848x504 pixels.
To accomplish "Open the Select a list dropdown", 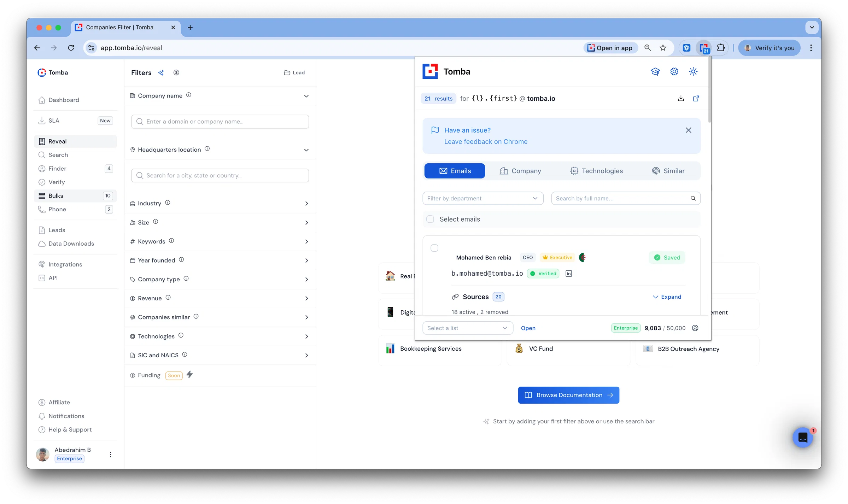I will [468, 328].
